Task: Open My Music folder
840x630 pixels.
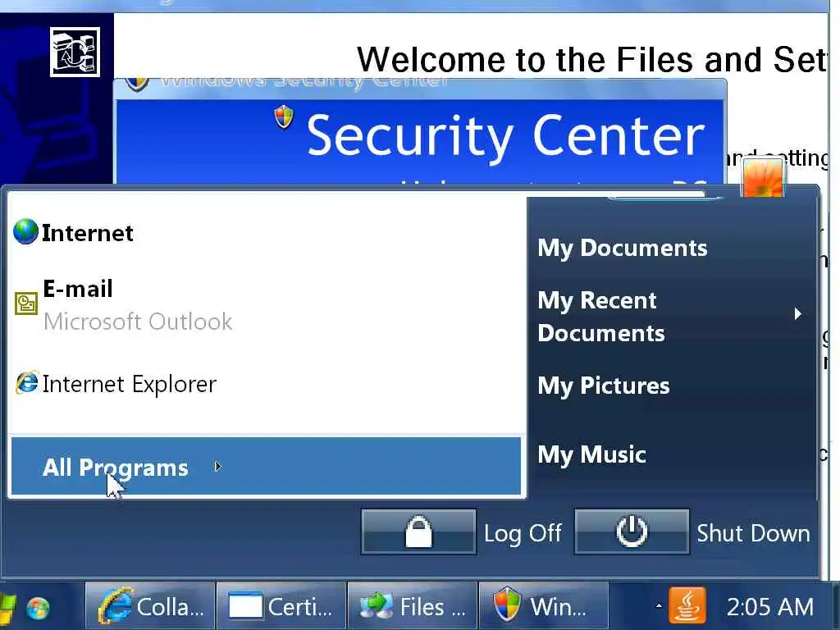Action: pos(591,454)
